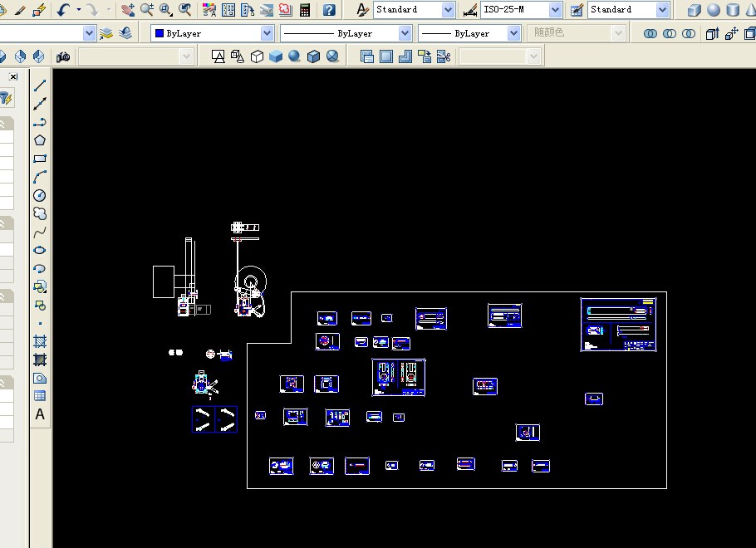Close the side palette with X
This screenshot has width=756, height=548.
pyautogui.click(x=13, y=76)
